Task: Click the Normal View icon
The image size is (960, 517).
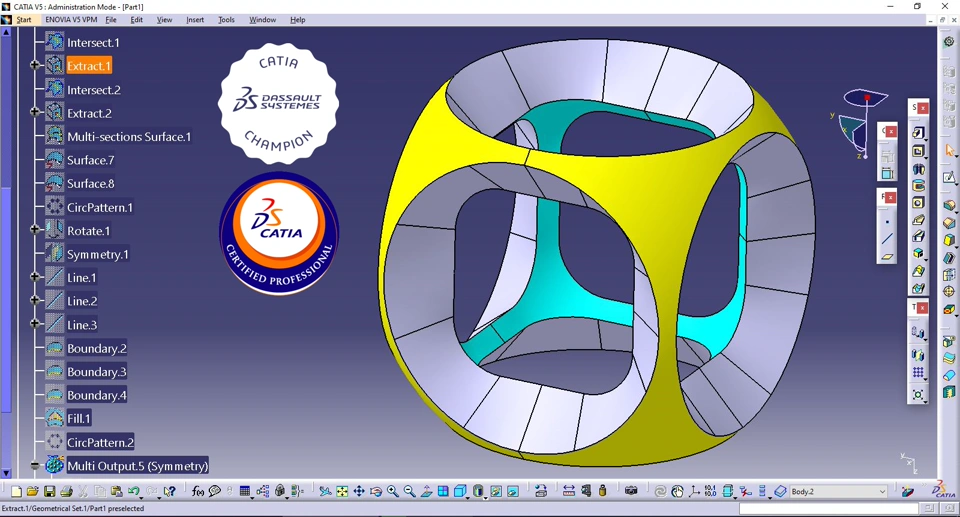Action: click(x=427, y=491)
